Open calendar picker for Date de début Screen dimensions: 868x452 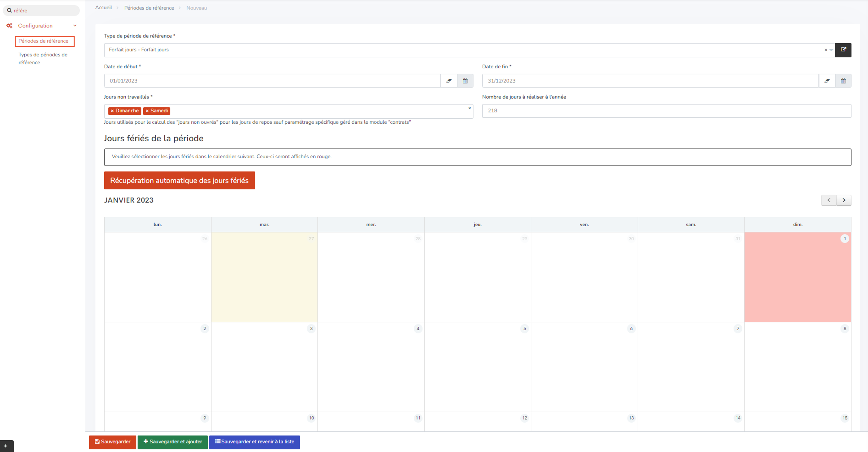click(465, 81)
